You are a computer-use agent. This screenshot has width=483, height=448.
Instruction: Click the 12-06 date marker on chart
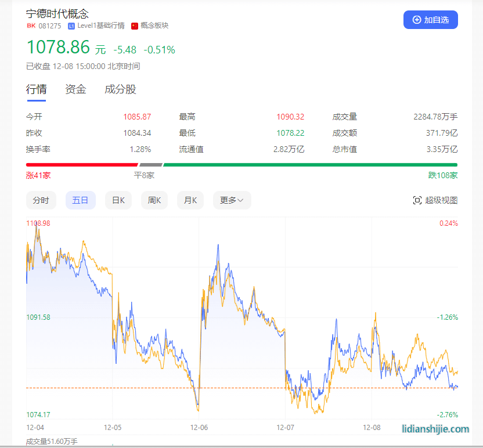coord(199,427)
